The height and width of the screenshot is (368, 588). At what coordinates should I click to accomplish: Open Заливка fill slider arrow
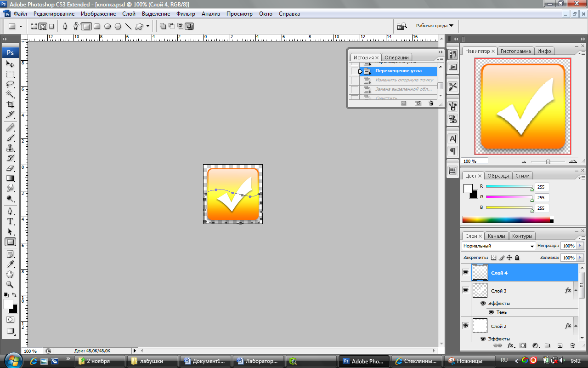pos(580,258)
